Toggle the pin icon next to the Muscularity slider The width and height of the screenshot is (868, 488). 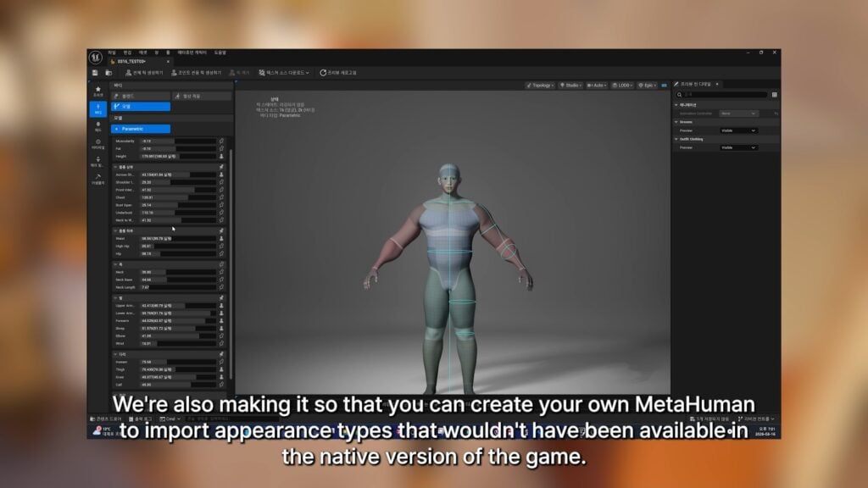(220, 141)
